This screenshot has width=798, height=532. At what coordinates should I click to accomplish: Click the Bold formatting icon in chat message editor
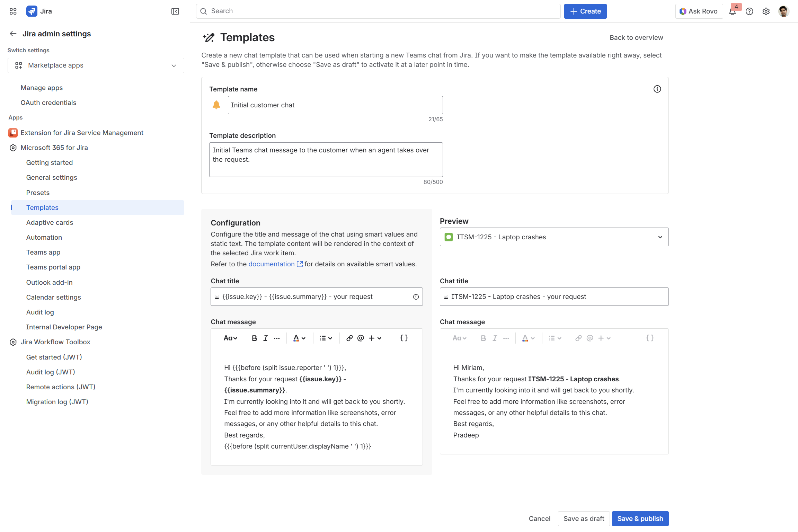click(254, 338)
